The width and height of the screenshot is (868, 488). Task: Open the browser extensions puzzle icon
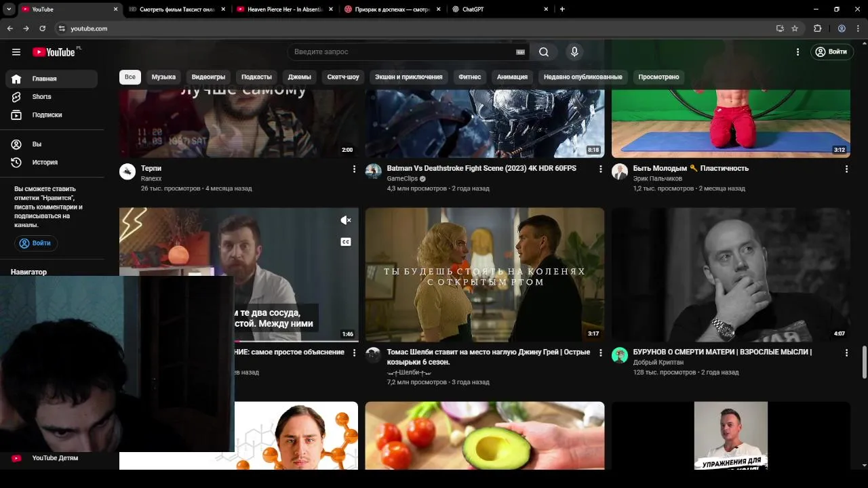(817, 28)
